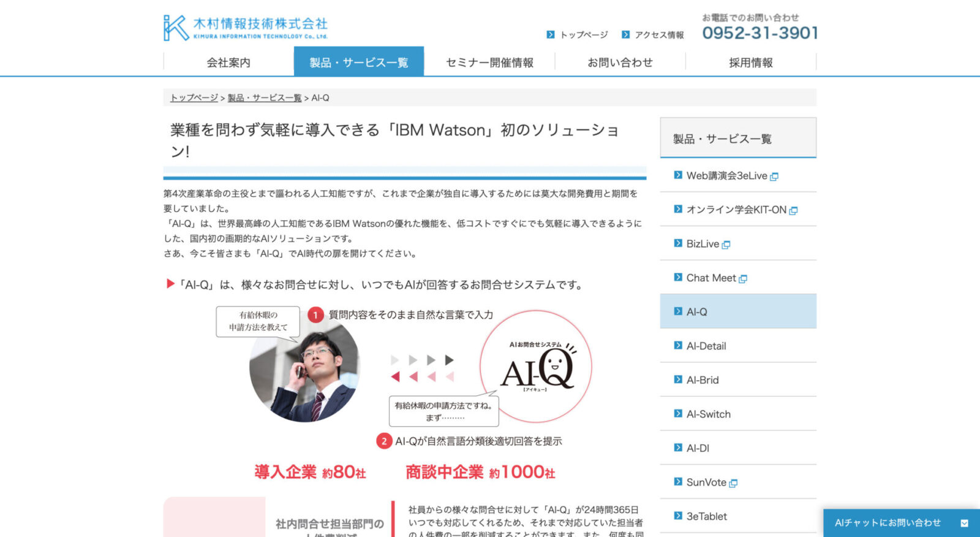
Task: Click the external-link icon beside SunVote
Action: [733, 484]
